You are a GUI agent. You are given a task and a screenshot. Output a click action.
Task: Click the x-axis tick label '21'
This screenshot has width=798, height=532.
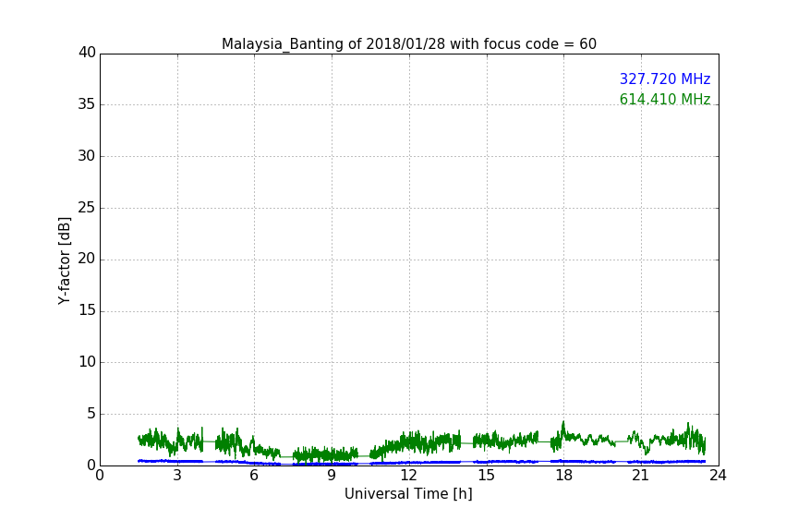[x=641, y=476]
